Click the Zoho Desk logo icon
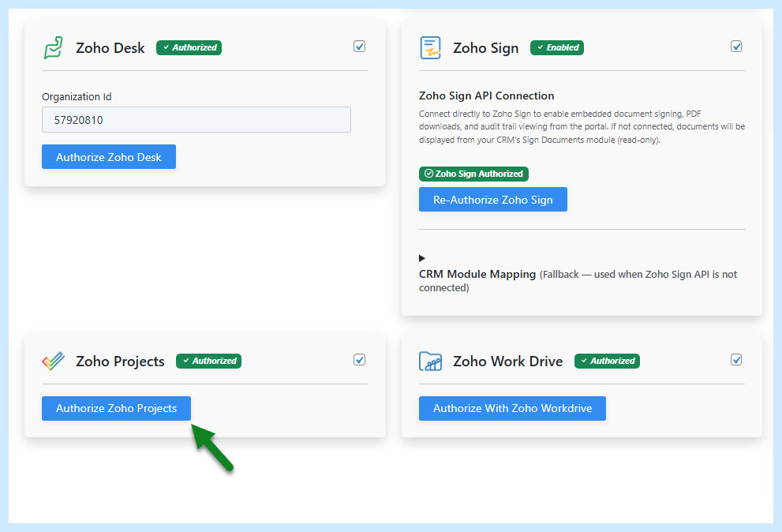 click(x=53, y=48)
